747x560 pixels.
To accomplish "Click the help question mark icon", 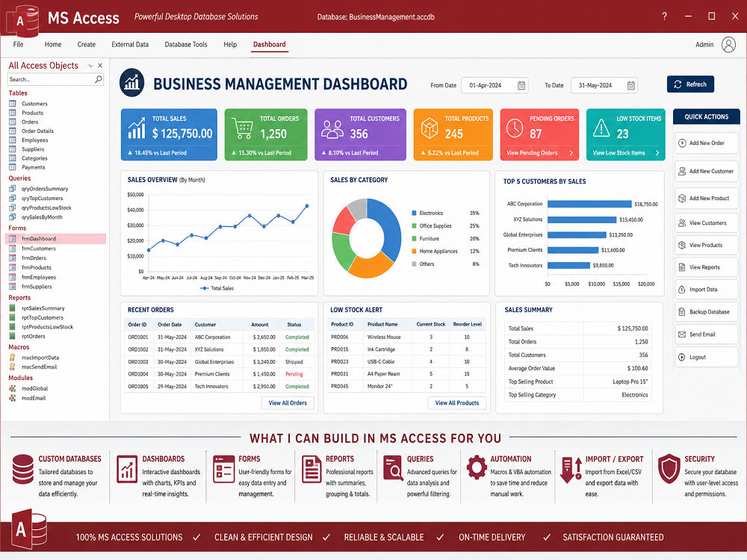I will 664,16.
